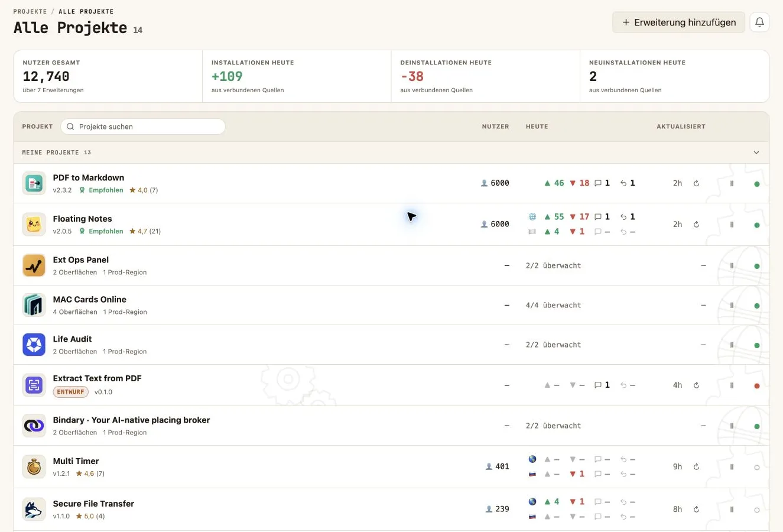
Task: Click installs 46 in PDF to Markdown row
Action: point(554,183)
